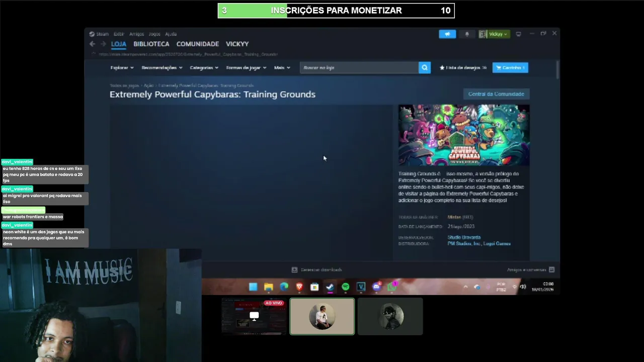
Task: Click the Ação breadcrumb link
Action: [148, 85]
